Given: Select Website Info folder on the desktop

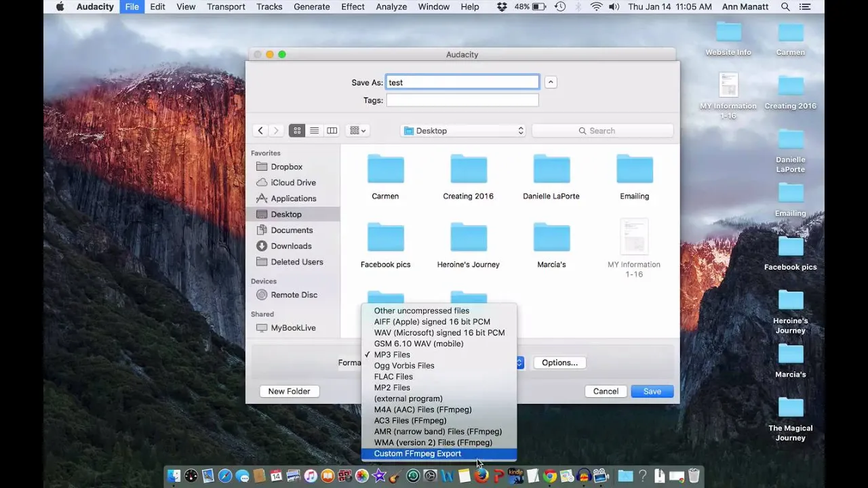Looking at the screenshot, I should (728, 39).
